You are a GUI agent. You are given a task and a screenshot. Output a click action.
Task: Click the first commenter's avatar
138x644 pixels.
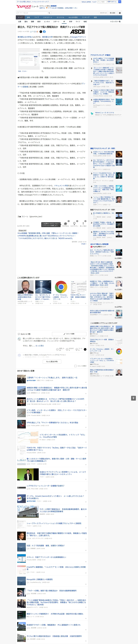click(19, 339)
